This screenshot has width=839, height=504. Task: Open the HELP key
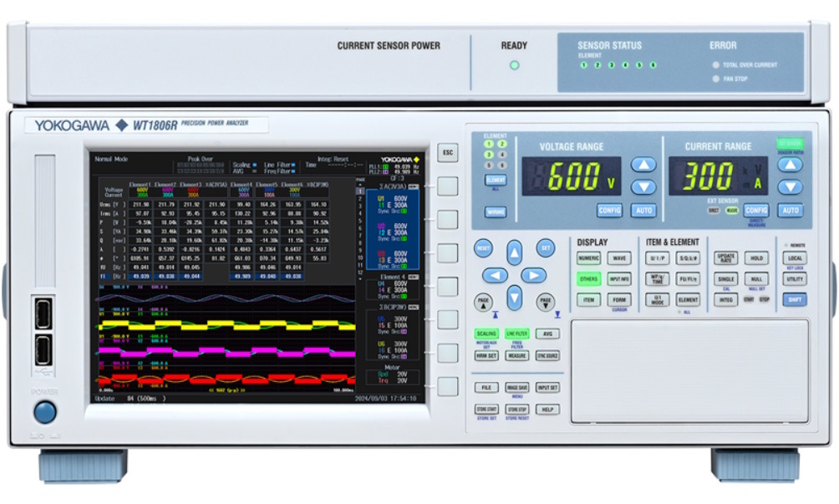547,410
